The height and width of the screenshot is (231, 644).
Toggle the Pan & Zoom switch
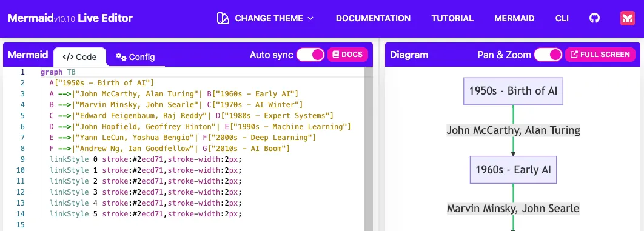coord(548,55)
